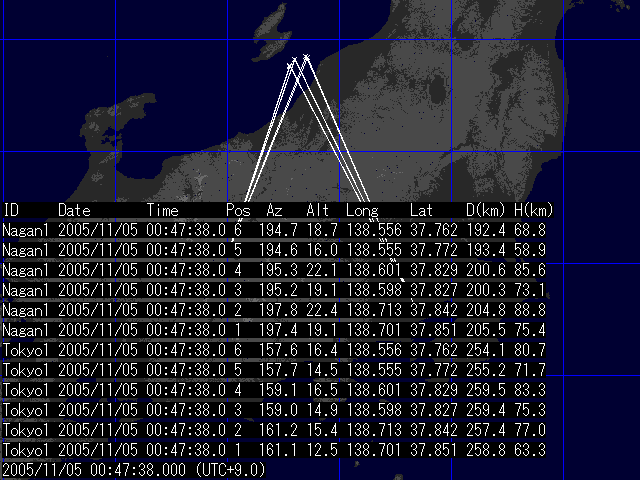Pick the distance value 259.5

[x=486, y=390]
